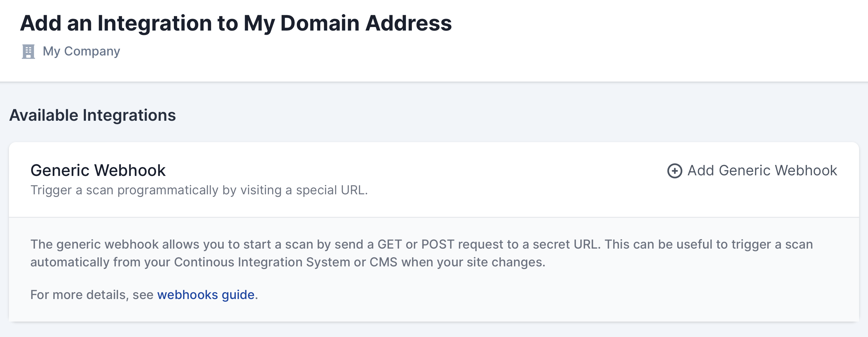Open the webhooks guide link

click(x=206, y=295)
